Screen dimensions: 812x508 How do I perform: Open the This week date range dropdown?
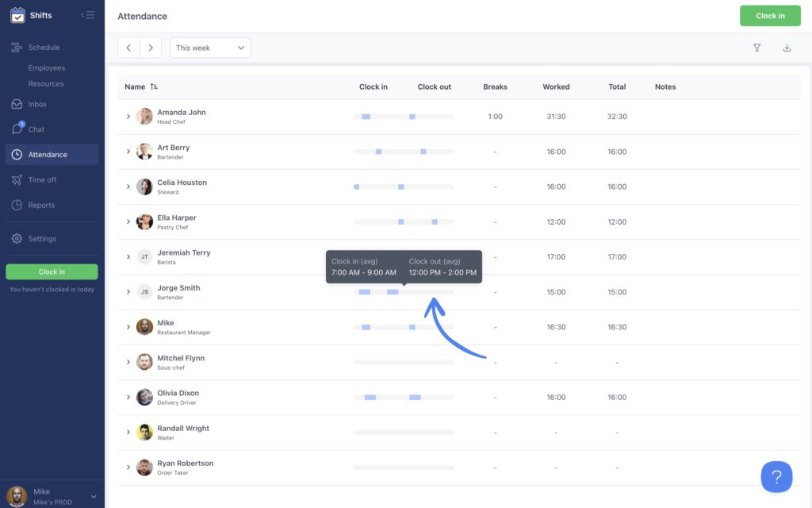pos(209,48)
